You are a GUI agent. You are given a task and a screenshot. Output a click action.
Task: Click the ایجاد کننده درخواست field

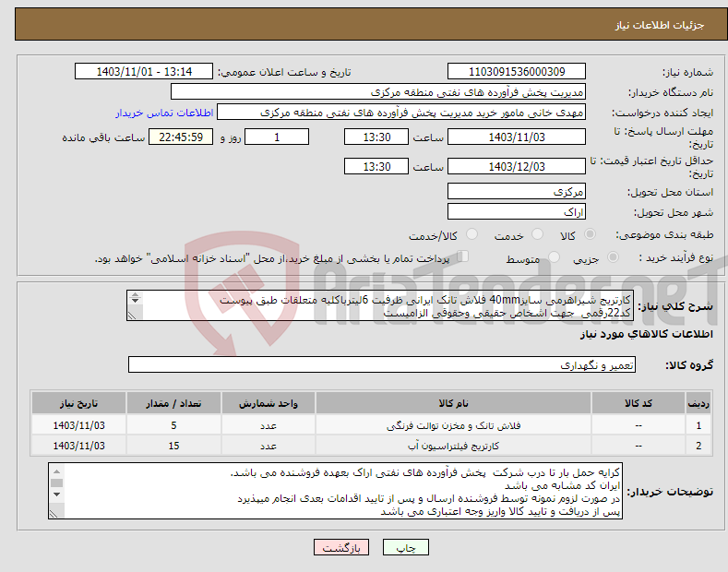pos(401,113)
